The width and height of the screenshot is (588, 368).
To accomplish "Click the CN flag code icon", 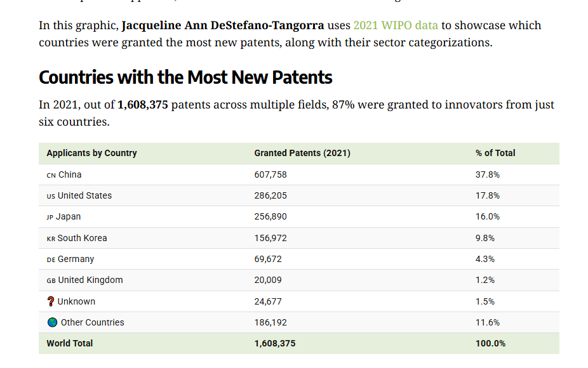I will [x=51, y=175].
